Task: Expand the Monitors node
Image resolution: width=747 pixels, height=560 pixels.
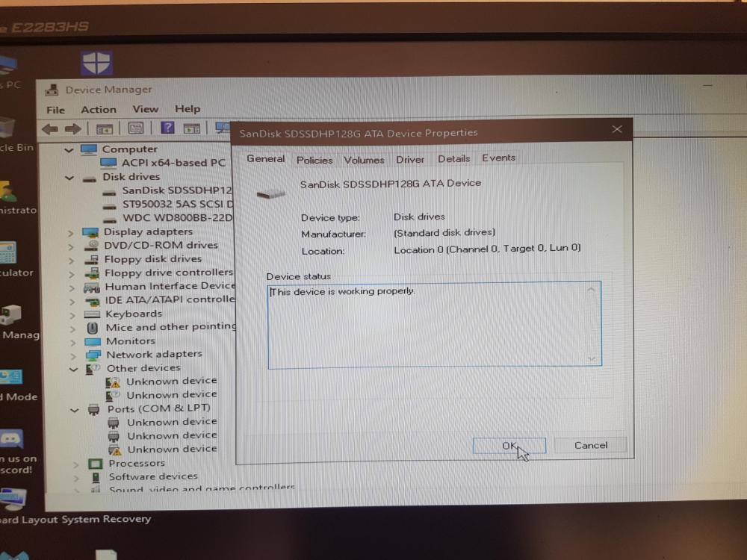Action: click(x=73, y=343)
